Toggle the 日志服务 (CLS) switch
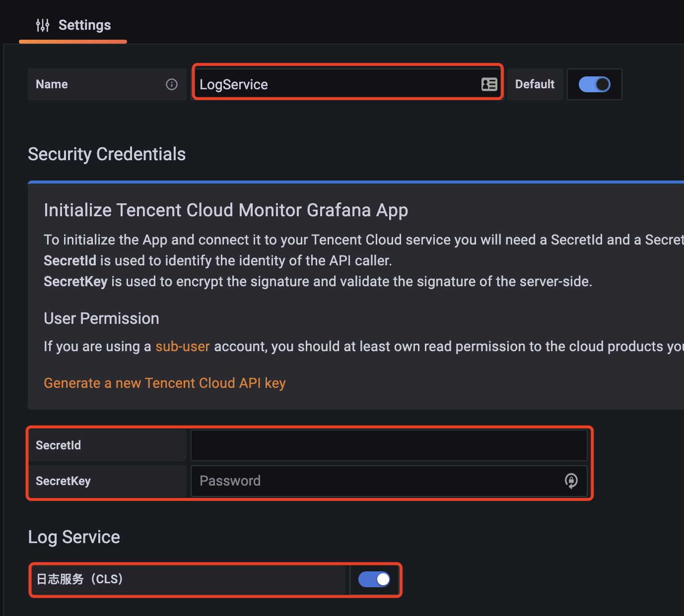 [x=374, y=579]
